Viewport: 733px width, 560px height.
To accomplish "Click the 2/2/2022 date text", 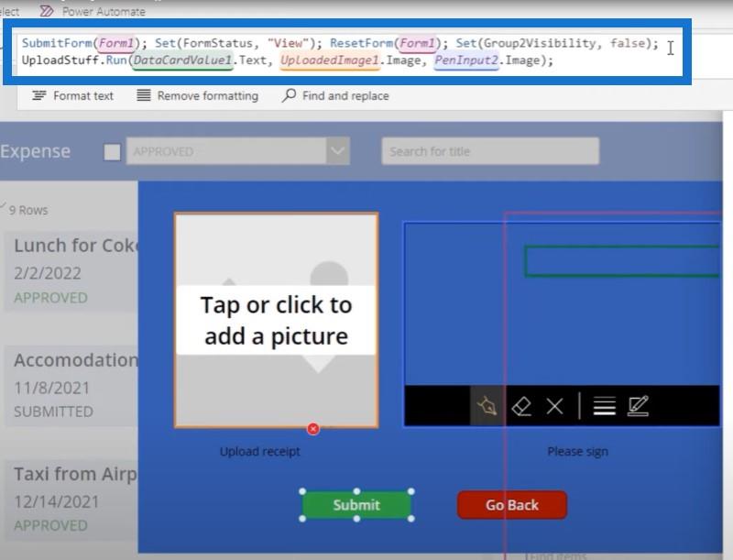I will pyautogui.click(x=48, y=273).
